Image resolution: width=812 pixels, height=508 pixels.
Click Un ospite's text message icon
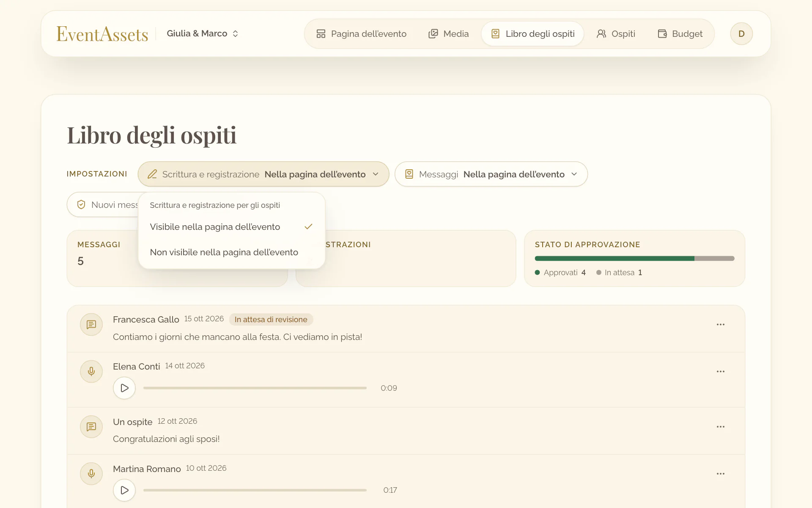91,427
